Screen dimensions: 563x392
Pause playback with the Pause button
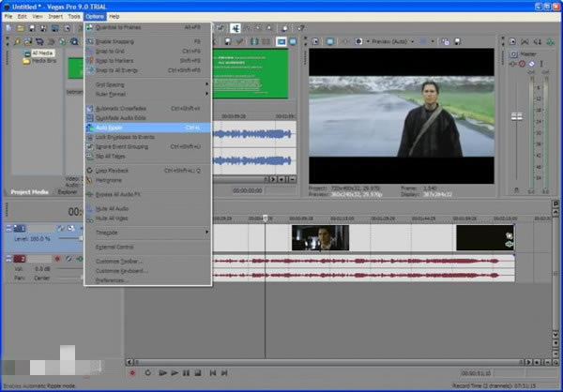point(186,372)
